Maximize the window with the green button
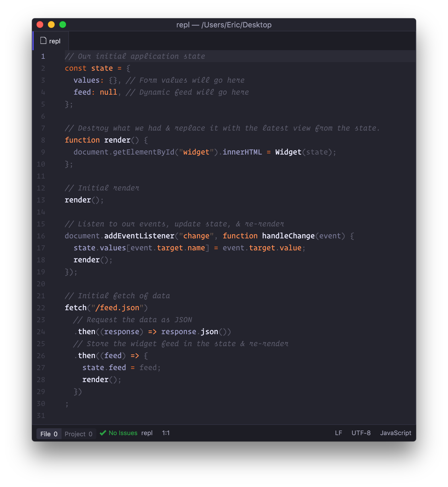Screen dimensions: 448x487 63,25
